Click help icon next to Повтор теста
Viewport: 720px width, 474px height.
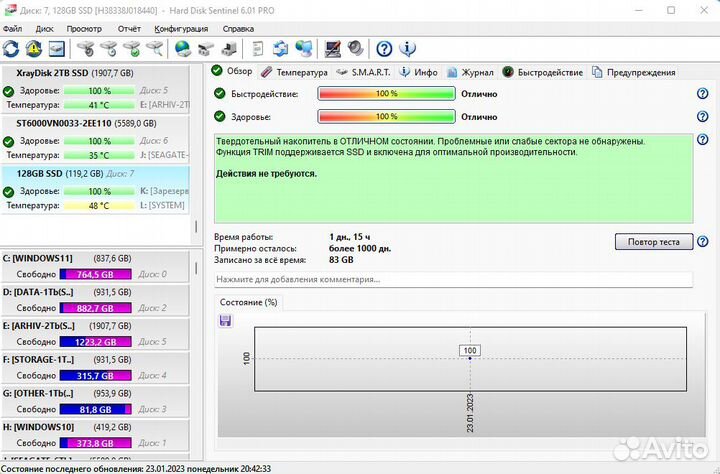[703, 241]
